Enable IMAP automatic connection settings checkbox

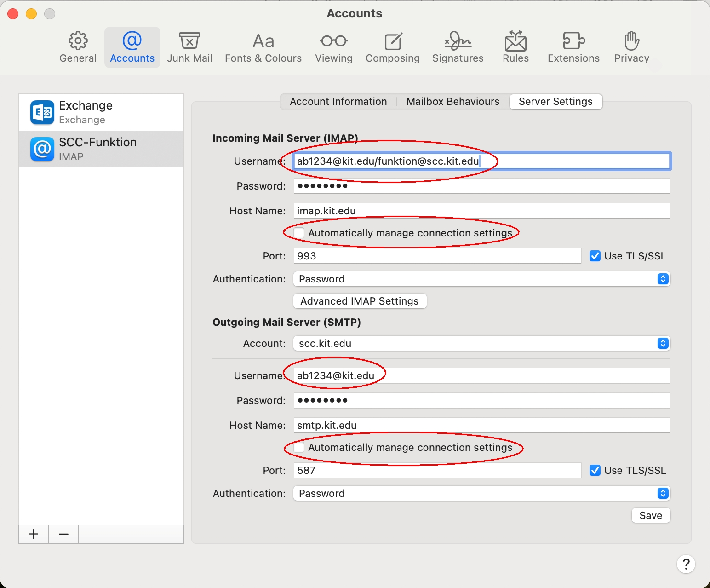(x=299, y=233)
